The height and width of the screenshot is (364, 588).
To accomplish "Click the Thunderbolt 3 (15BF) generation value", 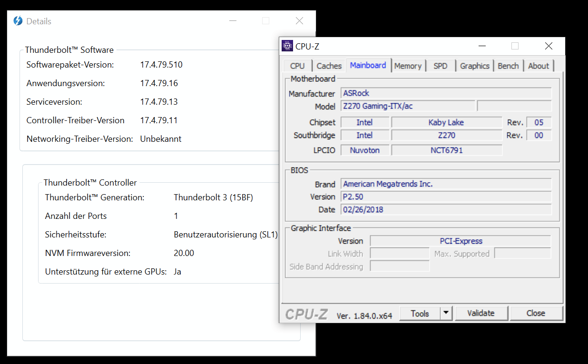I will (x=214, y=197).
